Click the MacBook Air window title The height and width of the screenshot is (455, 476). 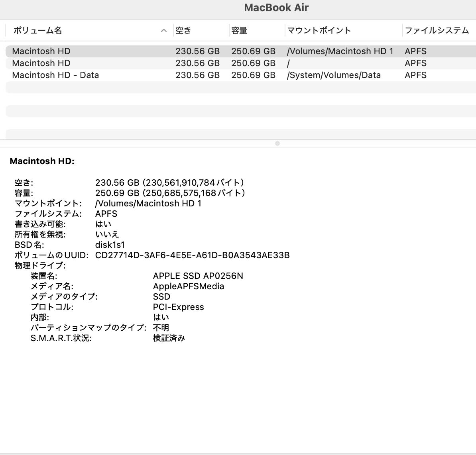[x=277, y=7]
